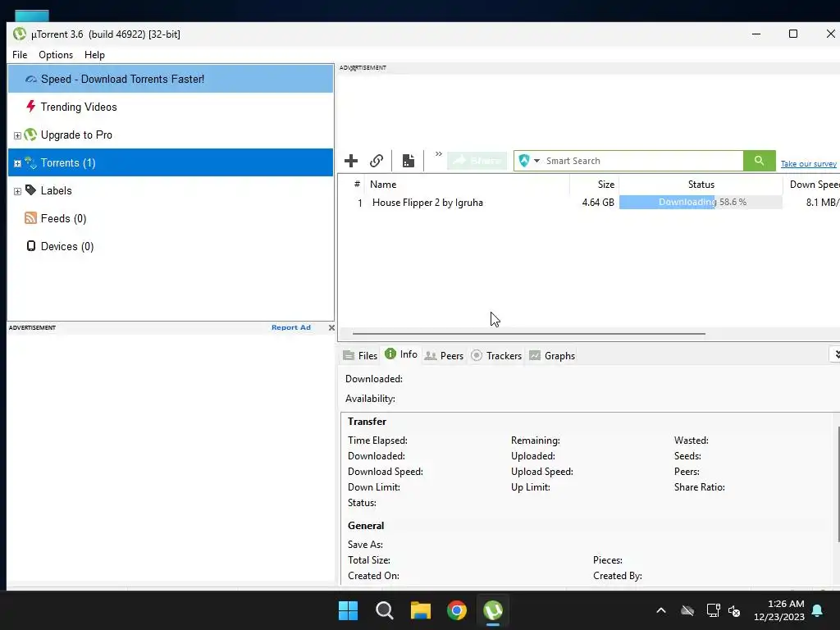Open File Explorer from the taskbar
This screenshot has height=630, width=840.
(421, 610)
